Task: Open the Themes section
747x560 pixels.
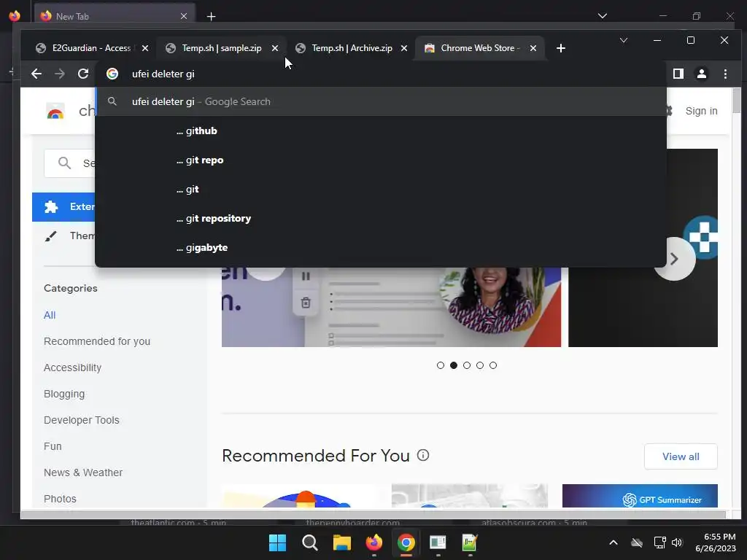Action: [64, 236]
